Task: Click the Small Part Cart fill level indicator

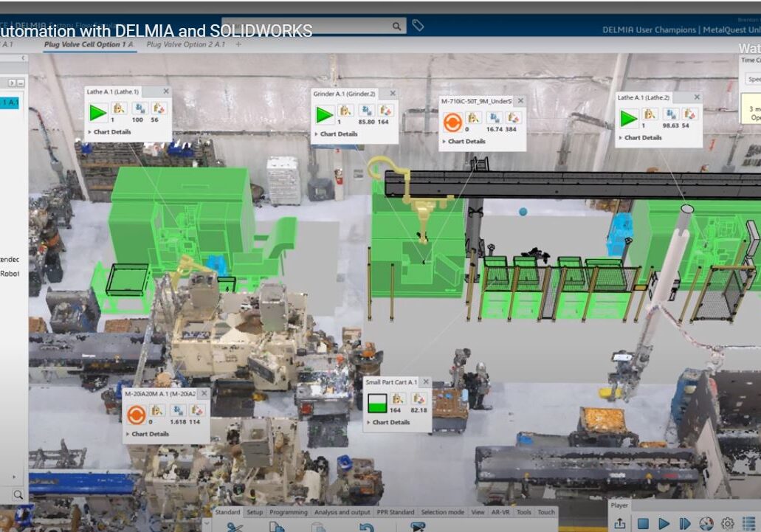Action: click(376, 402)
